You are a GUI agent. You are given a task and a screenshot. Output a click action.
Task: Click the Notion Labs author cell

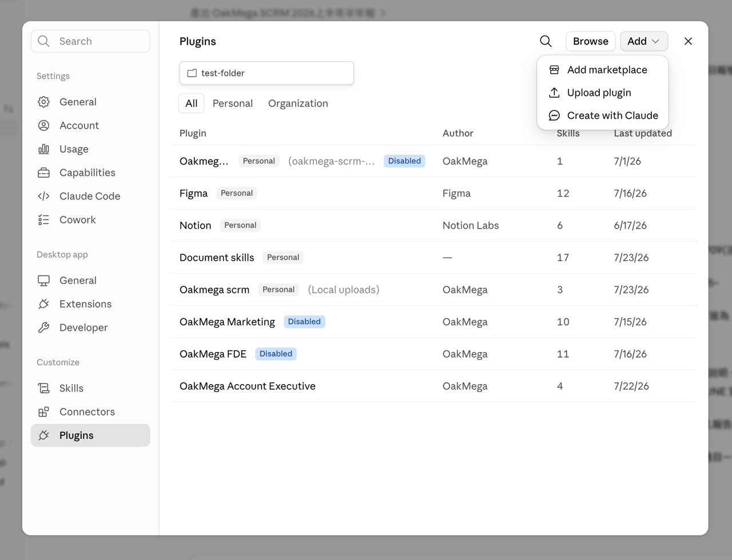471,225
